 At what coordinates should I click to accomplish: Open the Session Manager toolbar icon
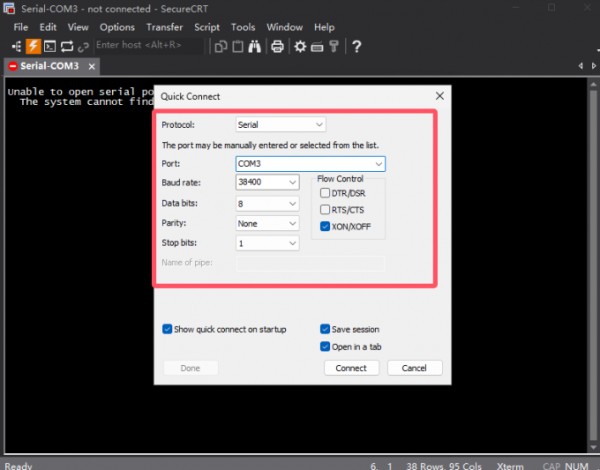pyautogui.click(x=16, y=47)
